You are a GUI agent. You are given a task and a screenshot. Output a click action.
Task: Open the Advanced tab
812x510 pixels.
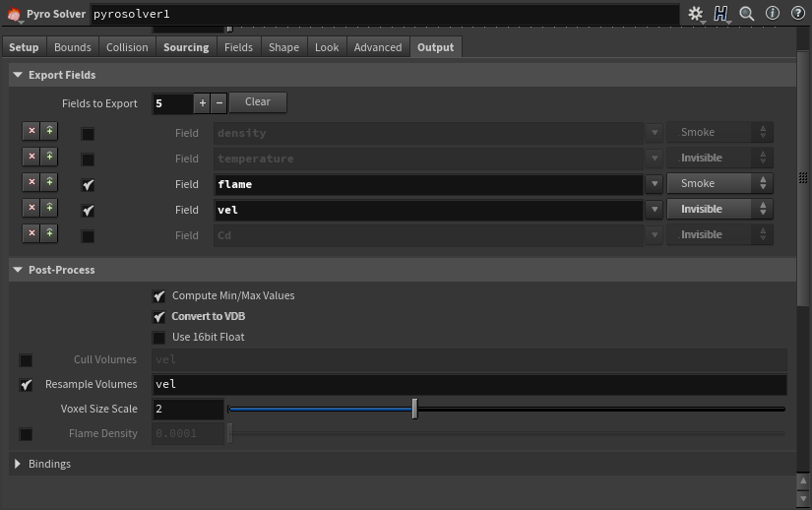pyautogui.click(x=378, y=47)
